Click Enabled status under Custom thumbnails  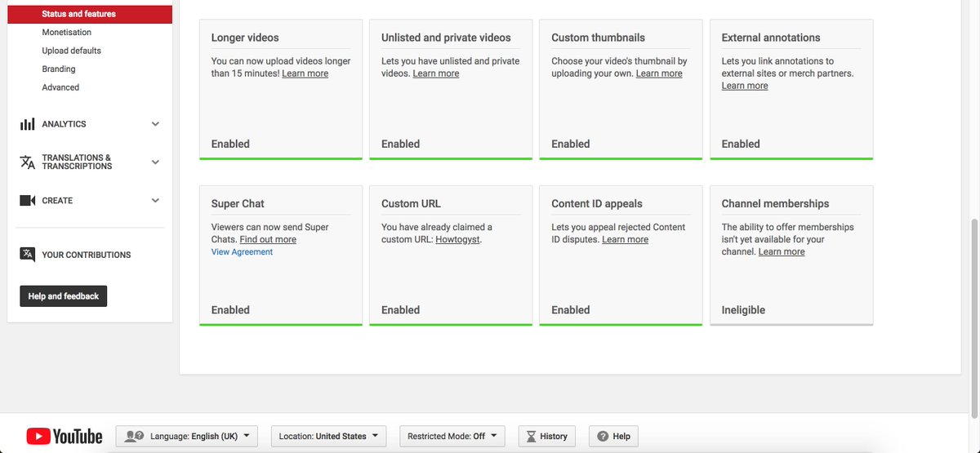570,144
